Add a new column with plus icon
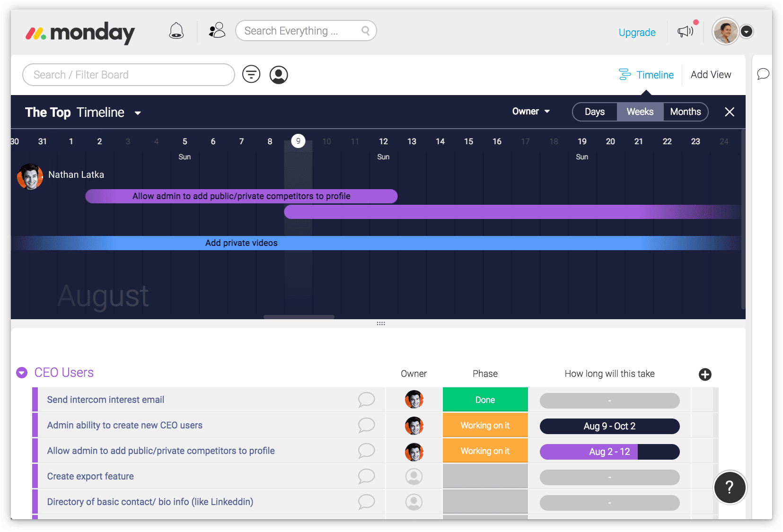Screen dimensions: 783x532 point(705,374)
